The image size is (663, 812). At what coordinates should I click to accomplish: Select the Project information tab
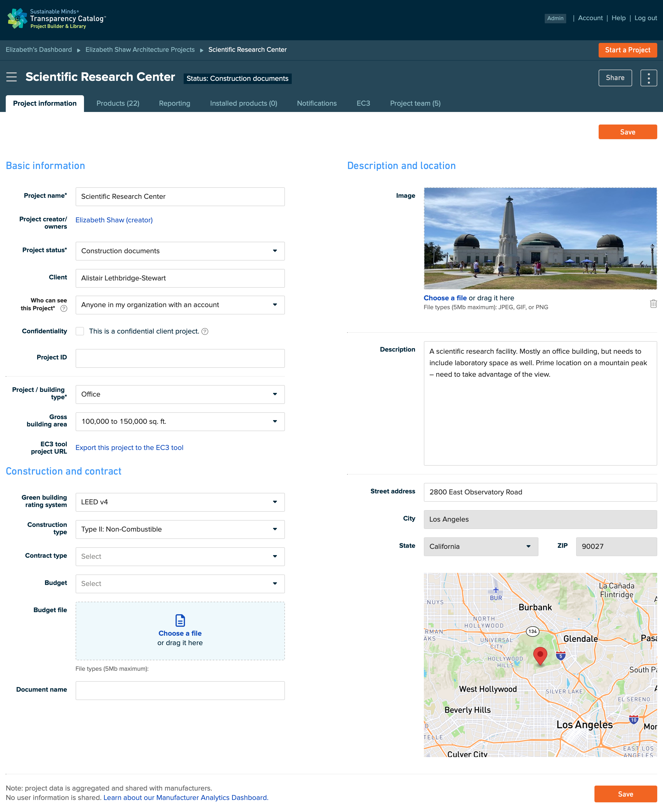tap(45, 103)
